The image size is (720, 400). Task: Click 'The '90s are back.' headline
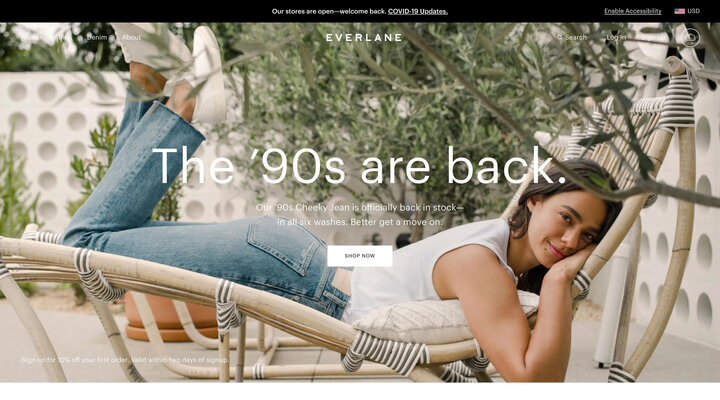click(x=360, y=165)
